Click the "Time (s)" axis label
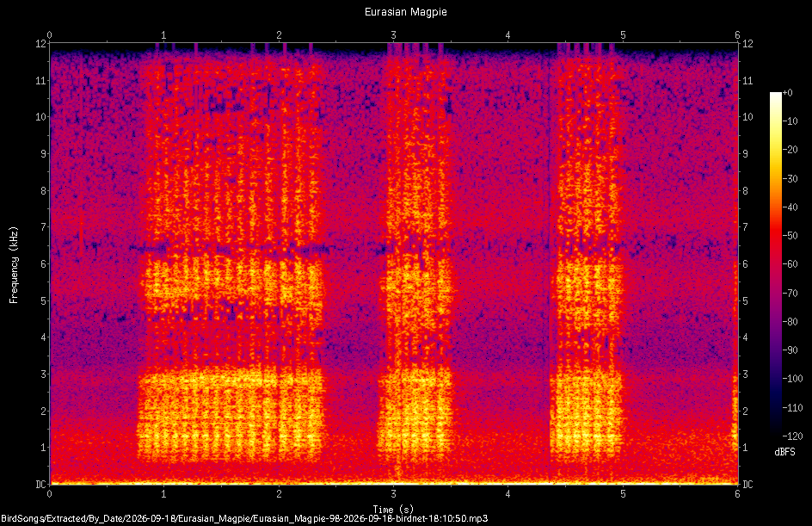 pos(393,510)
